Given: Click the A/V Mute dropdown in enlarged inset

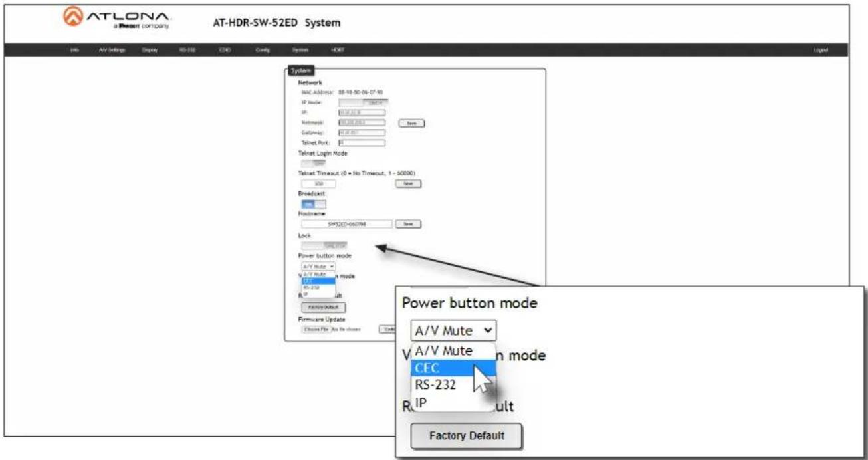Looking at the screenshot, I should click(x=453, y=330).
